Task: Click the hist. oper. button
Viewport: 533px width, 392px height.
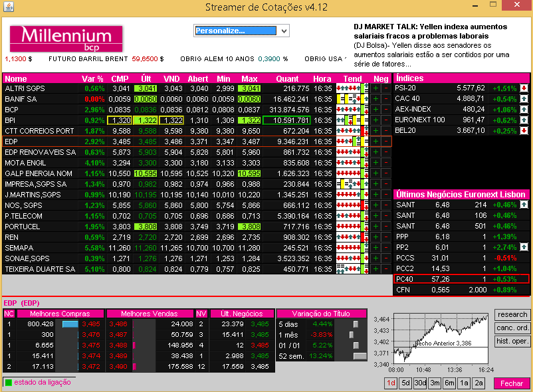Action: click(x=512, y=341)
